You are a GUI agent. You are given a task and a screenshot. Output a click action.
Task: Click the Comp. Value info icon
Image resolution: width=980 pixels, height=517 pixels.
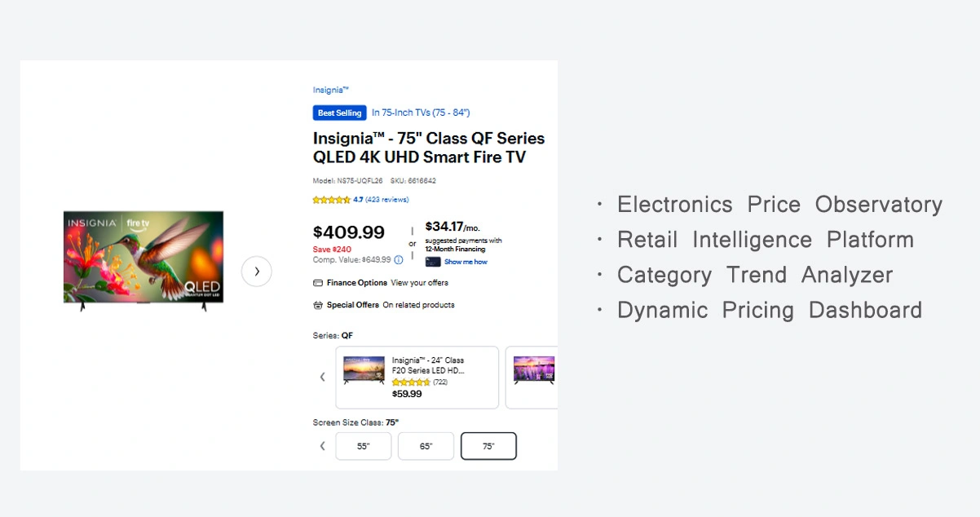click(399, 260)
